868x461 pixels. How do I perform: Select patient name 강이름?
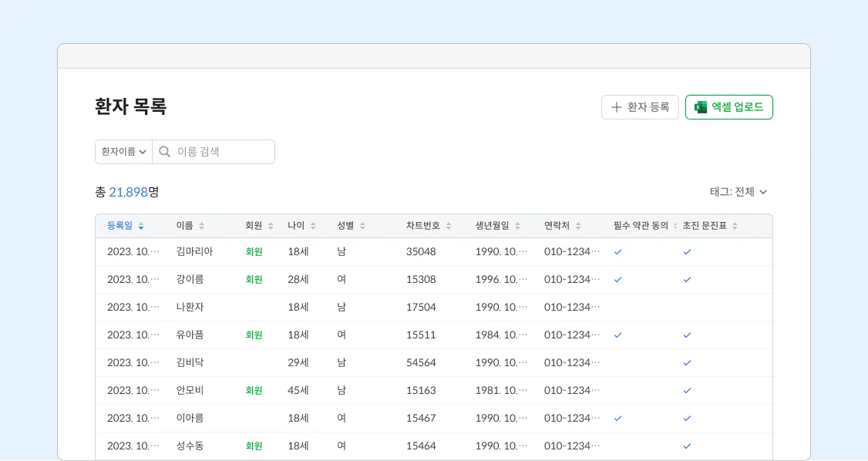[190, 280]
